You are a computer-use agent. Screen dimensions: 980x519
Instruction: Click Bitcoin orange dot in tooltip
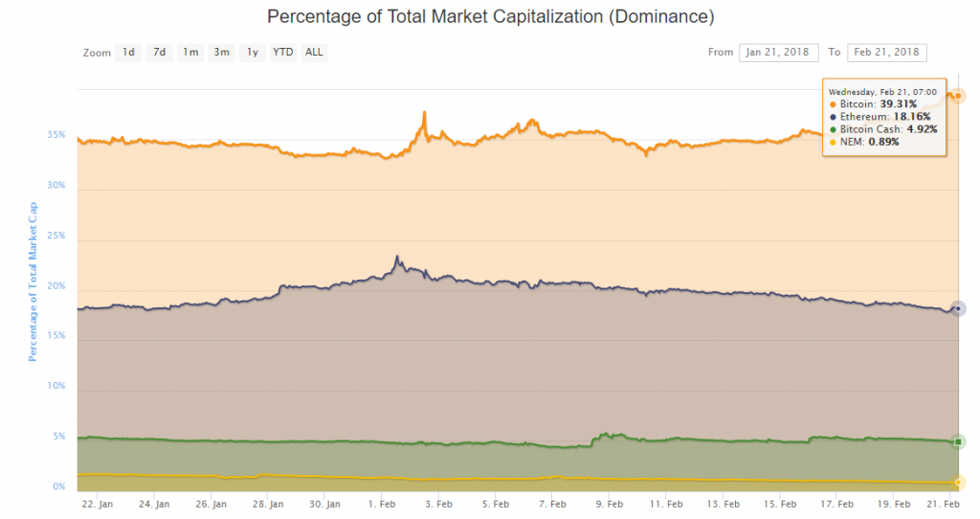tap(833, 104)
